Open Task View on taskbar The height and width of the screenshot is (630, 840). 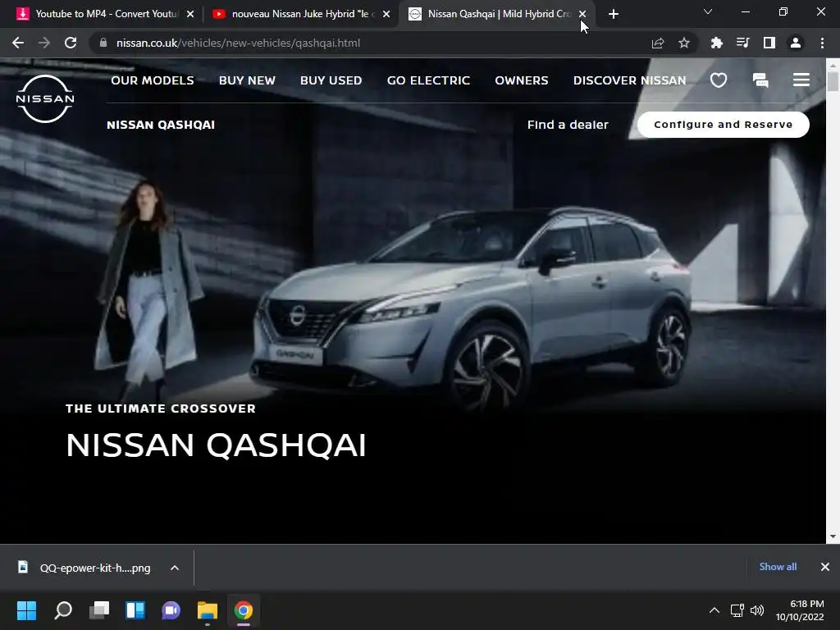pyautogui.click(x=99, y=610)
